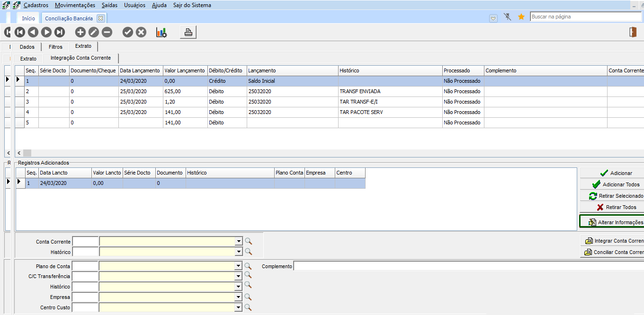The width and height of the screenshot is (644, 315).
Task: Click the favorites star icon
Action: coord(521,17)
